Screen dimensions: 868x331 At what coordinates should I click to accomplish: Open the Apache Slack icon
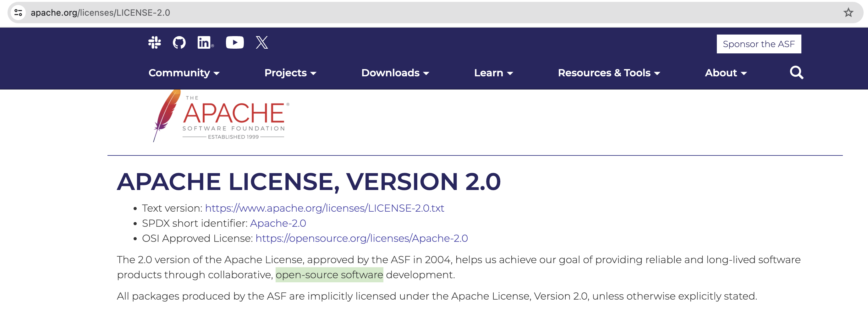155,42
